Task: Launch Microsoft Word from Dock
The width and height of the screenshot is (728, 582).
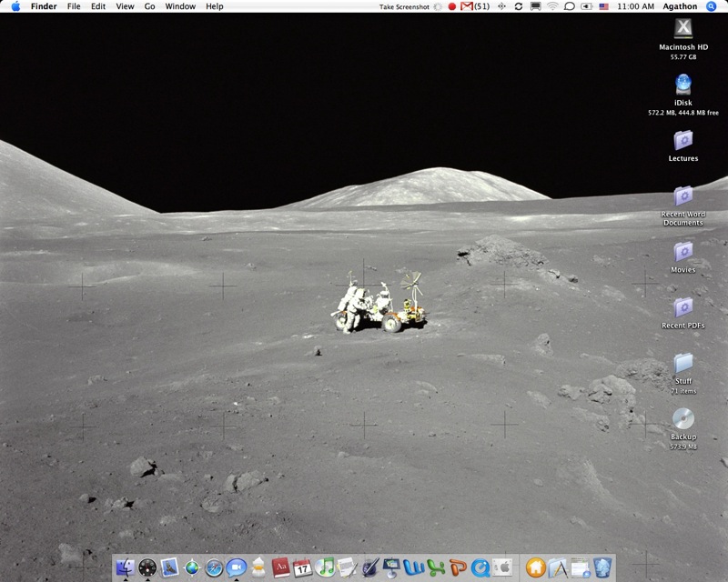Action: click(414, 567)
